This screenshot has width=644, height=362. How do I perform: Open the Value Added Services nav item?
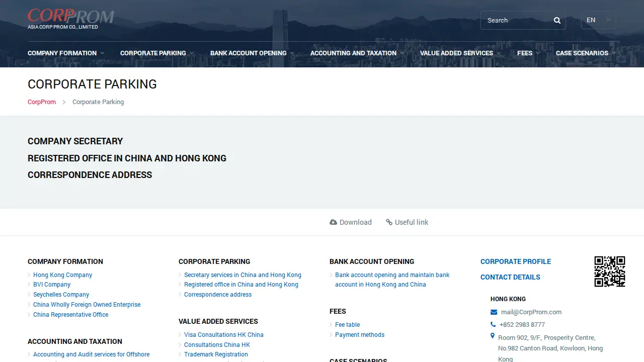click(x=456, y=53)
